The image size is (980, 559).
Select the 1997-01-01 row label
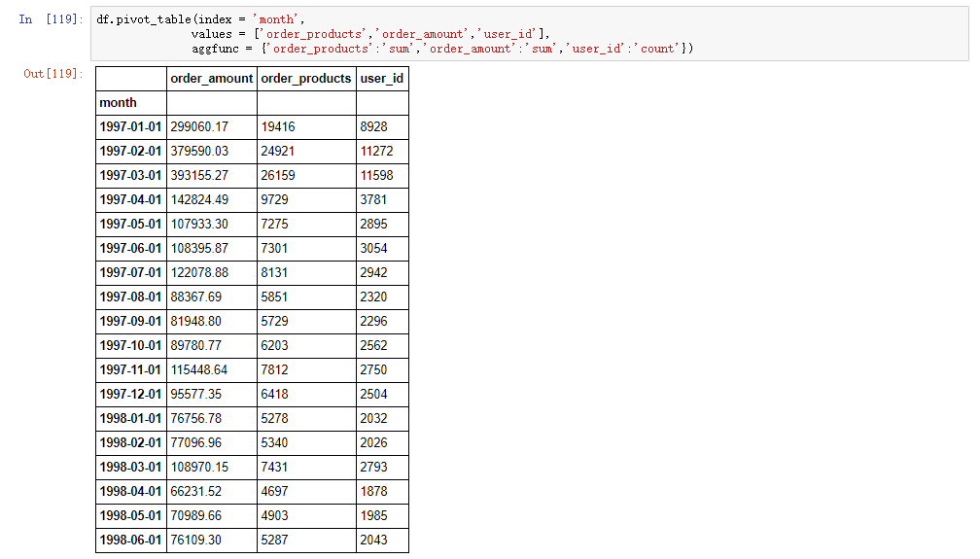(131, 127)
